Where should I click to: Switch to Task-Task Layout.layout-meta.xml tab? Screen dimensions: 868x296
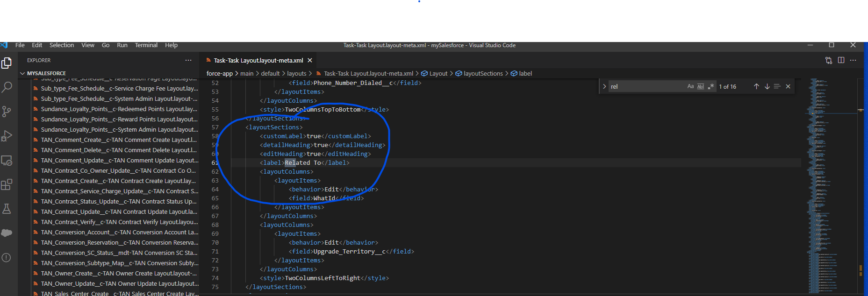[258, 60]
